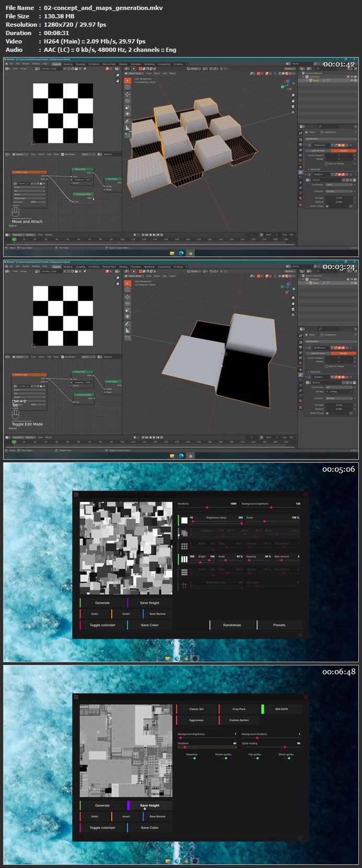Open Add Modifier dropdown in 00:01:42 frame
Screen dimensions: 362x868
(x=330, y=139)
